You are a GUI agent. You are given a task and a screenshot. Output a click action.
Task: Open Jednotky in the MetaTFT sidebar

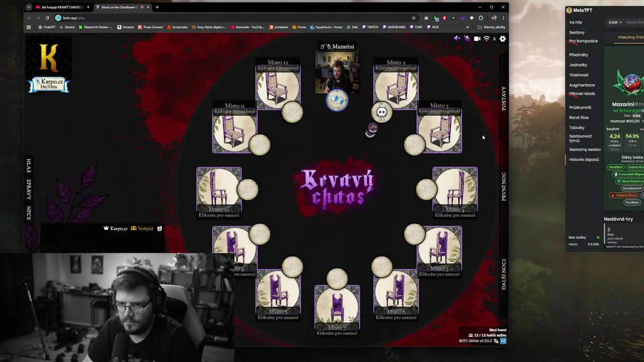[x=578, y=64]
